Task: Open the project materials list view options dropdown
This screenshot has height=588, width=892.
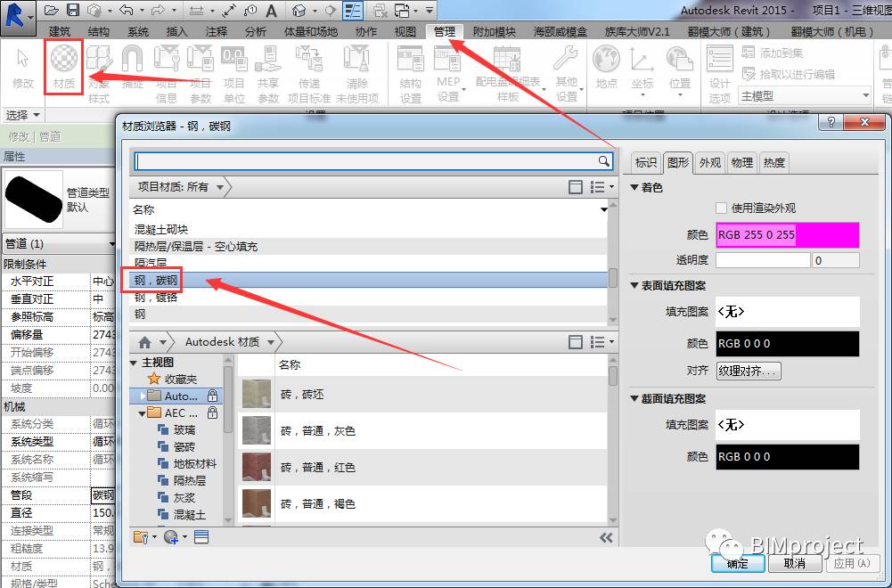Action: click(601, 186)
